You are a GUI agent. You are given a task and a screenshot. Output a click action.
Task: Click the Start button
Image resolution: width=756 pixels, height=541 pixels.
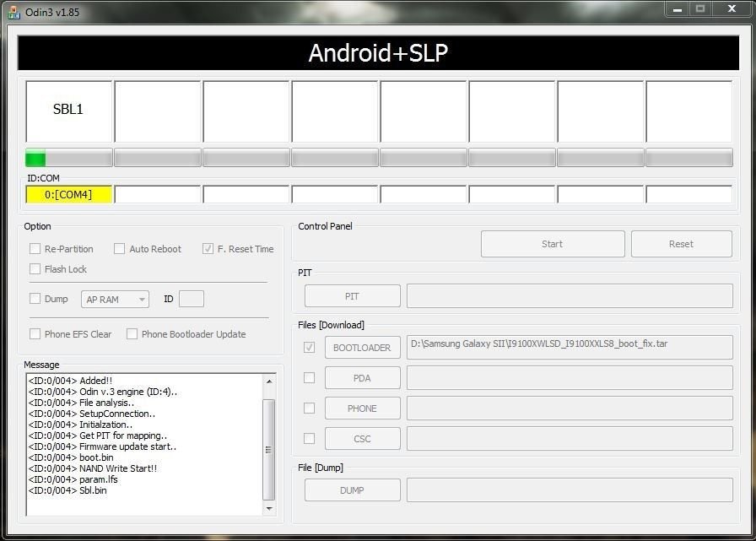tap(553, 244)
